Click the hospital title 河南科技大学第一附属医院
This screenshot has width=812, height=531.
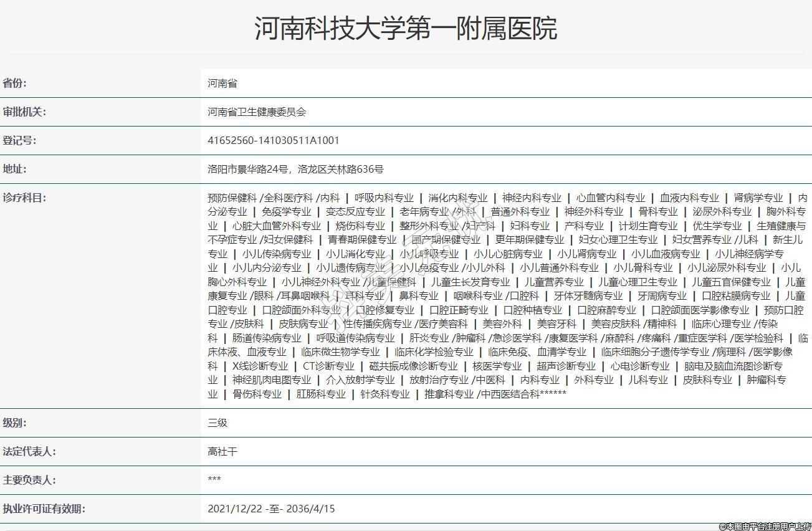(x=406, y=29)
